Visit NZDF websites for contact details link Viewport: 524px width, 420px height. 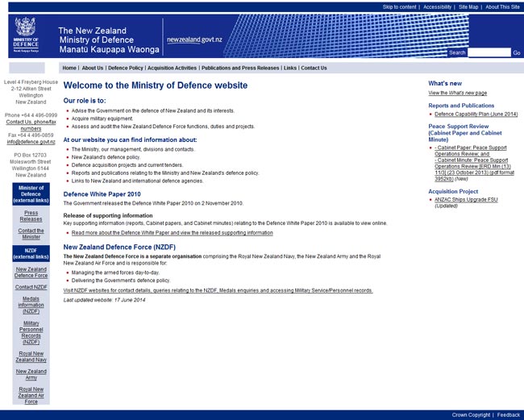[218, 290]
